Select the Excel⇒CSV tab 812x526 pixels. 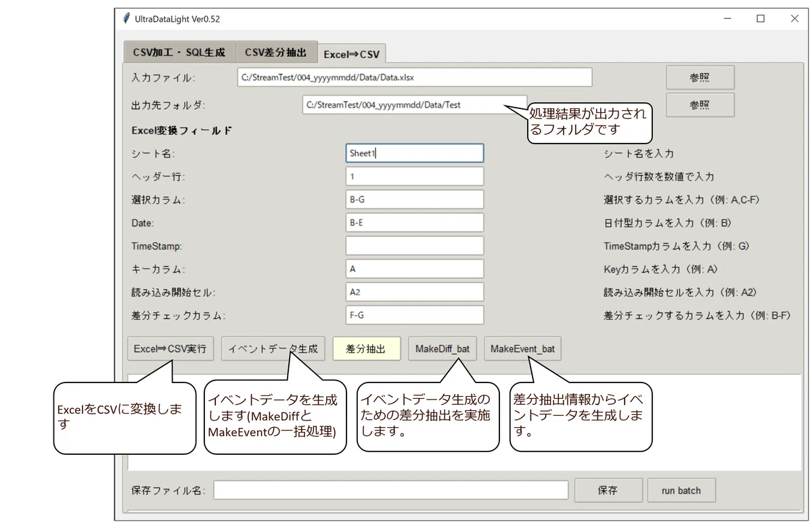352,53
